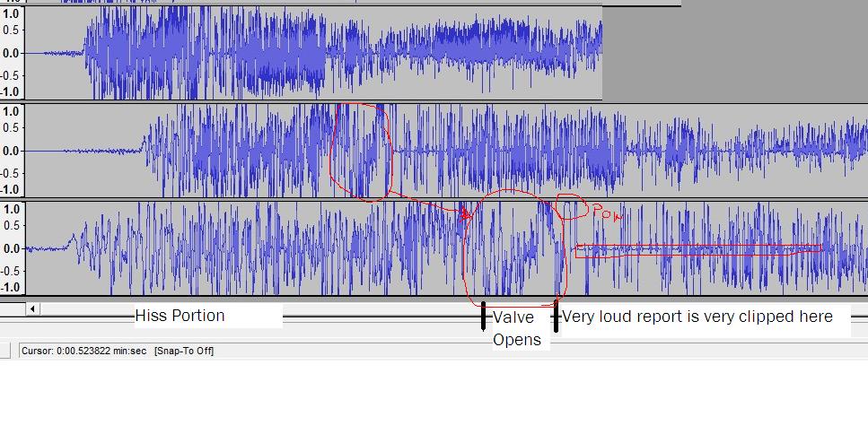
Task: Click the 0.0 scale label of second track
Action: [x=12, y=151]
